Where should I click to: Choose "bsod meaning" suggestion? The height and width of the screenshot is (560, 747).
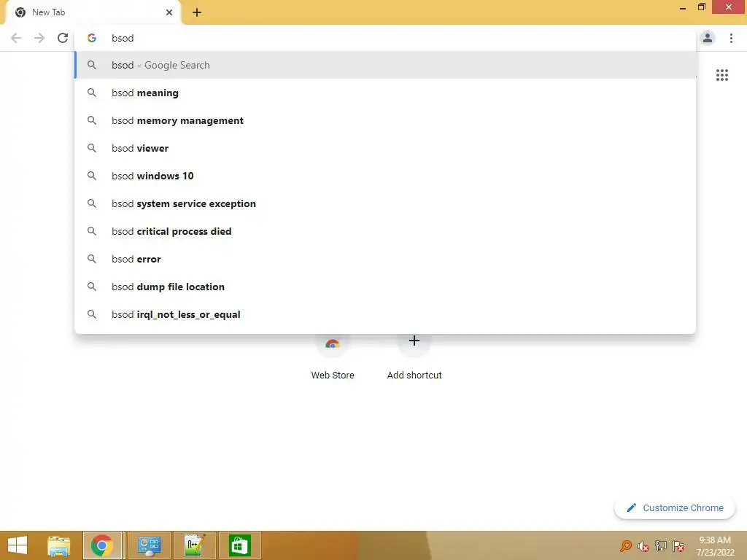click(385, 93)
